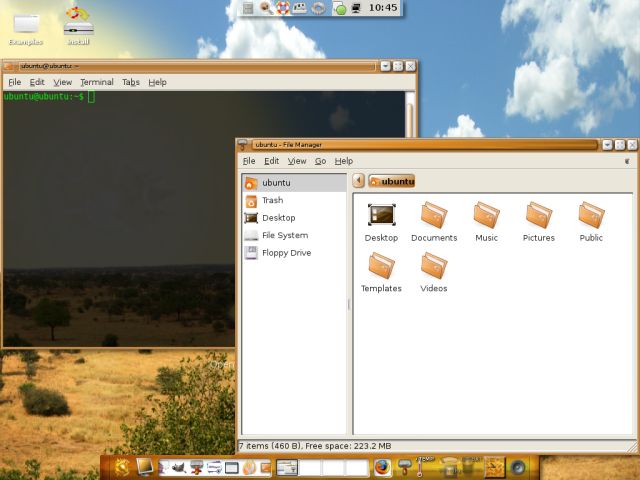Screen dimensions: 640x480
Task: Select File System in the side pane
Action: pyautogui.click(x=294, y=236)
